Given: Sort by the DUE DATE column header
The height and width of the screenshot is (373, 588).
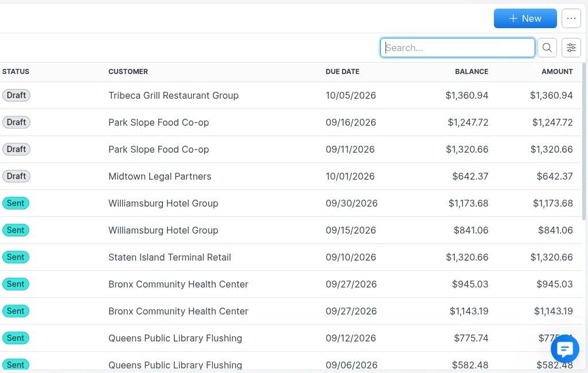Looking at the screenshot, I should click(x=342, y=72).
